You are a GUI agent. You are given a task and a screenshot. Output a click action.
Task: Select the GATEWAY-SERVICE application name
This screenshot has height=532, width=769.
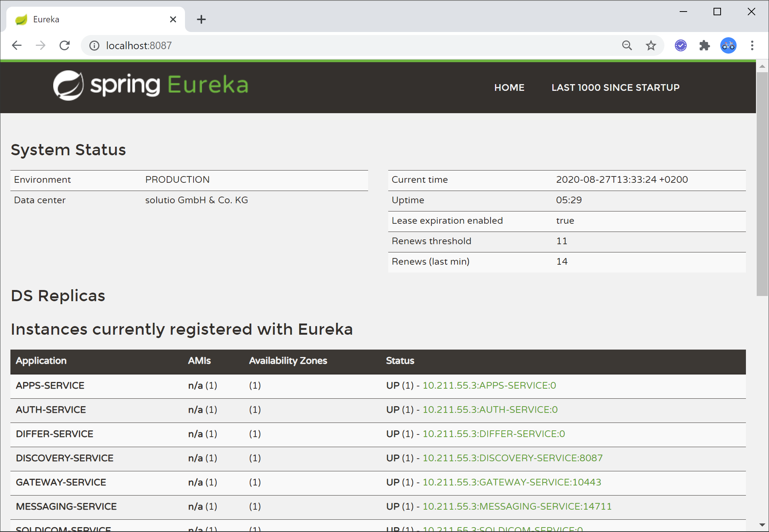pos(61,482)
